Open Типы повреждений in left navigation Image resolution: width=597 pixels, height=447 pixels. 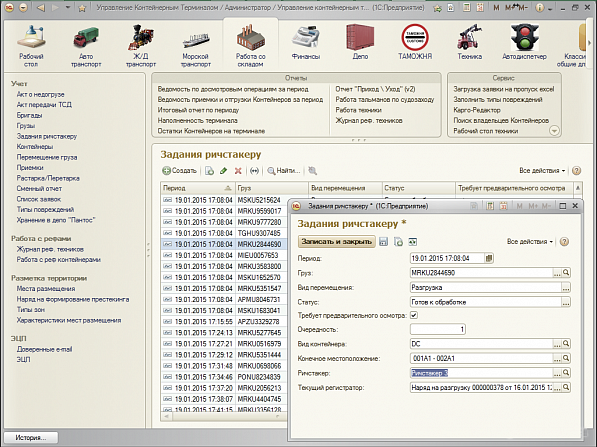point(45,209)
